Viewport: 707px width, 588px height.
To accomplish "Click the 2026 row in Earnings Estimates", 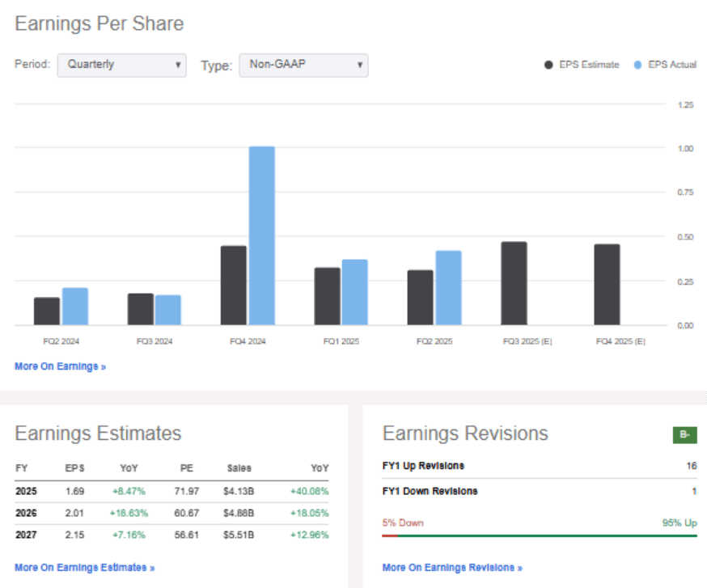I will [x=171, y=512].
